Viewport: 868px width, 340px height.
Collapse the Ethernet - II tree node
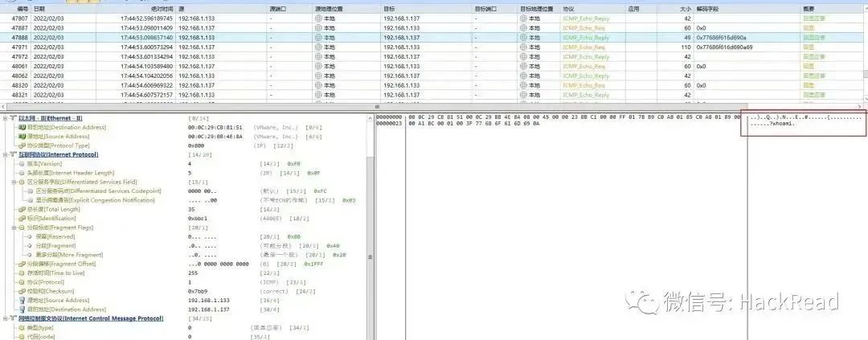pyautogui.click(x=5, y=118)
